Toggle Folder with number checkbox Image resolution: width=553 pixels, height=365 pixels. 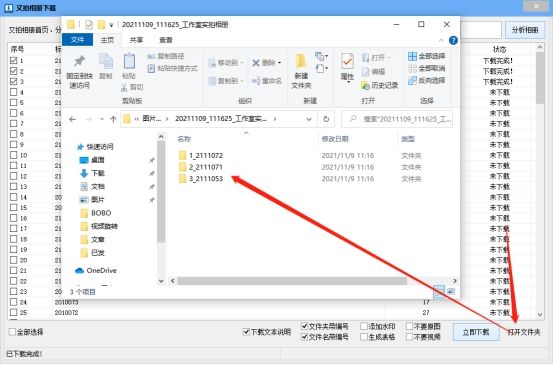coord(304,326)
